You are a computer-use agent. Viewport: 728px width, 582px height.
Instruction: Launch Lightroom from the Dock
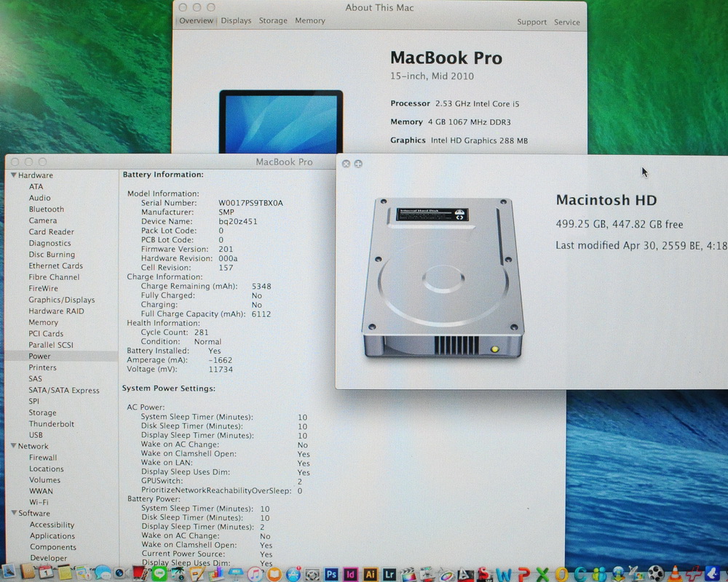[389, 574]
